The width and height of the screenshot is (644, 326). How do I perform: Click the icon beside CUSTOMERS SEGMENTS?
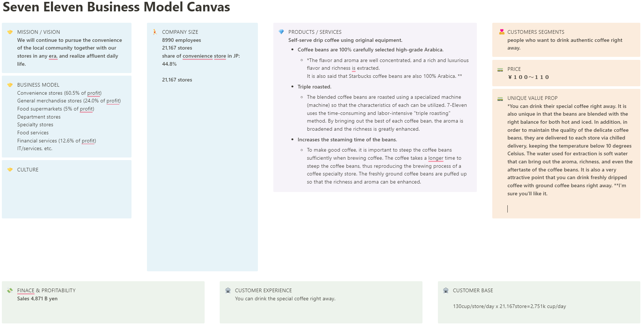click(x=501, y=32)
